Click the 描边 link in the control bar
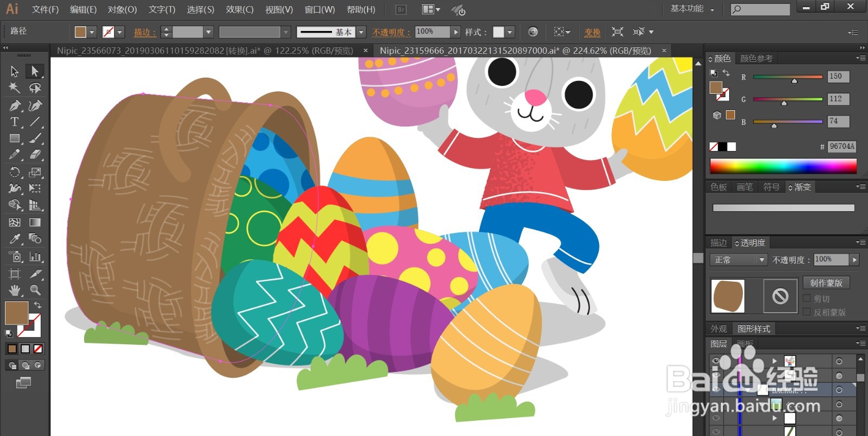This screenshot has width=868, height=436. click(x=144, y=33)
